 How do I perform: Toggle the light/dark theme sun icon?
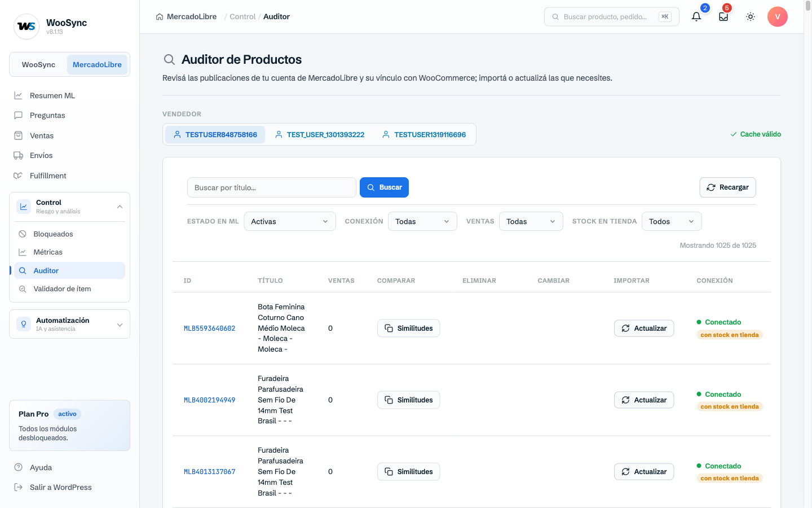pyautogui.click(x=751, y=16)
